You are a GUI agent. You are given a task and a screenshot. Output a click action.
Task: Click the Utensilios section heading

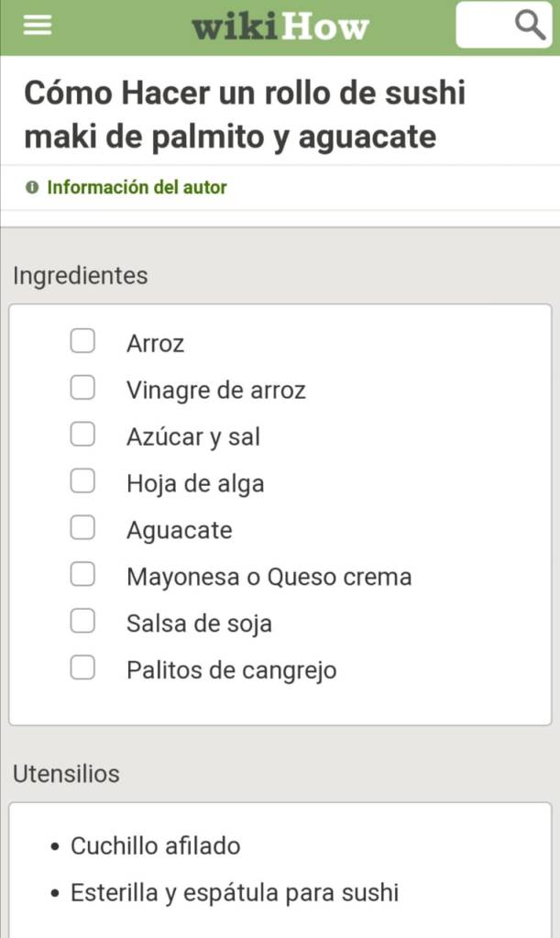66,774
